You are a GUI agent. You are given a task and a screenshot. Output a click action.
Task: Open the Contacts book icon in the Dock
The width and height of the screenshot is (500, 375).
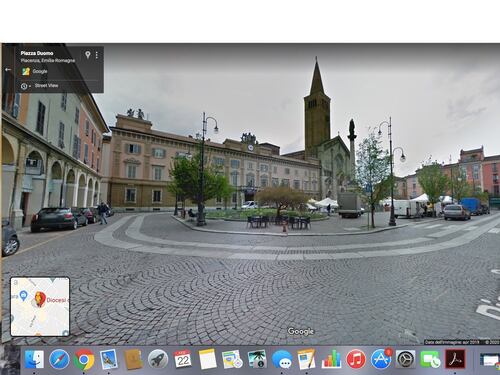[x=134, y=360]
